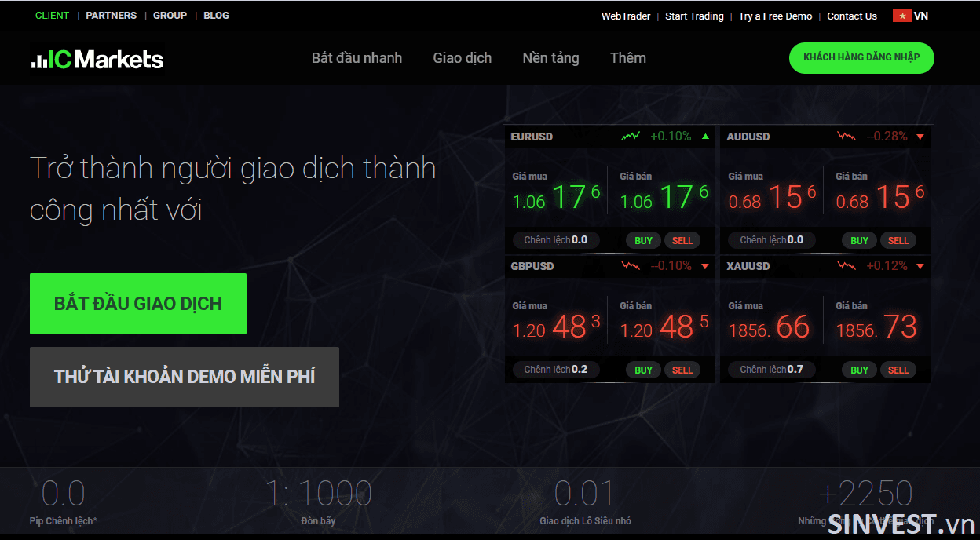The image size is (980, 540).
Task: Click the XAUUSD Giá mua price 1856.66
Action: point(769,327)
